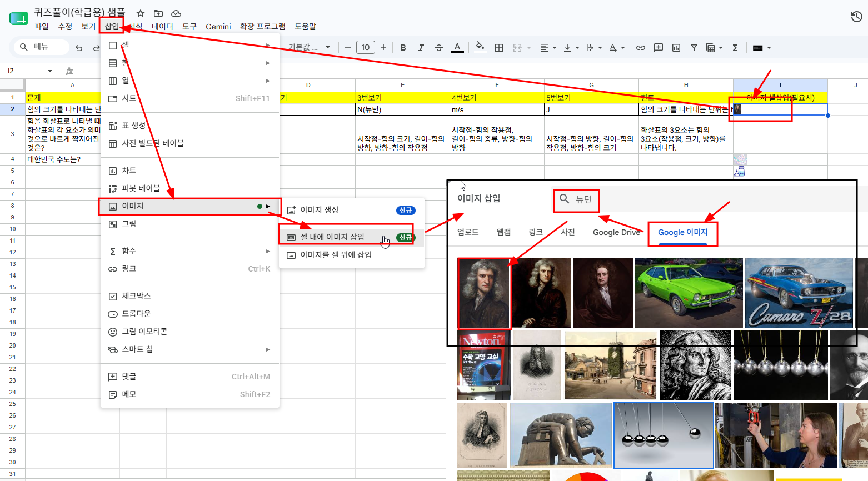The height and width of the screenshot is (481, 868).
Task: Insert a 드롭다운 from the menu
Action: [x=190, y=314]
